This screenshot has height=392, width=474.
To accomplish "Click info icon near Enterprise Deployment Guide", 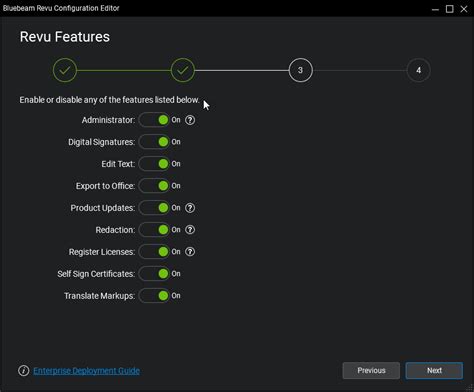I will 24,370.
